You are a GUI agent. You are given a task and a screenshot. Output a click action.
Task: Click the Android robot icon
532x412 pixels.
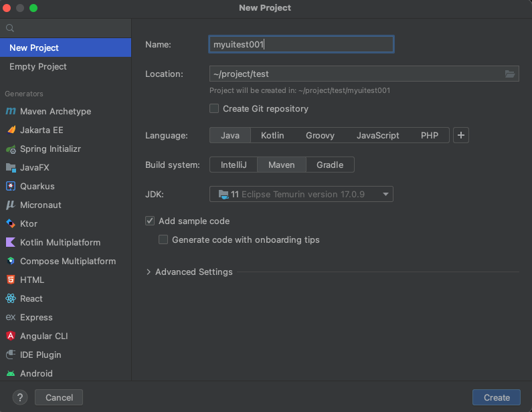pyautogui.click(x=11, y=373)
